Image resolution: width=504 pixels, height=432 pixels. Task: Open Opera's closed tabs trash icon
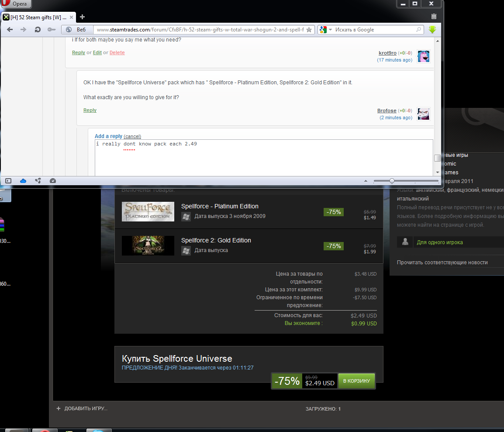pyautogui.click(x=434, y=17)
